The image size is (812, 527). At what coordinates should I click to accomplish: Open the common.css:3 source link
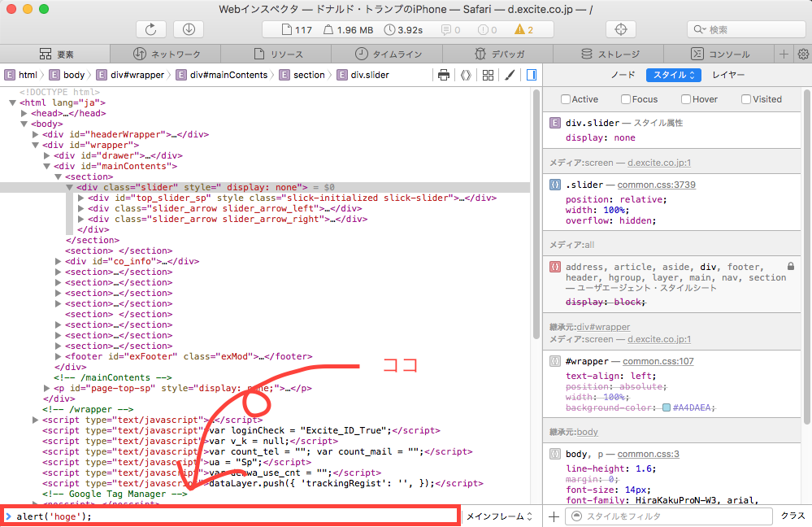click(x=648, y=454)
